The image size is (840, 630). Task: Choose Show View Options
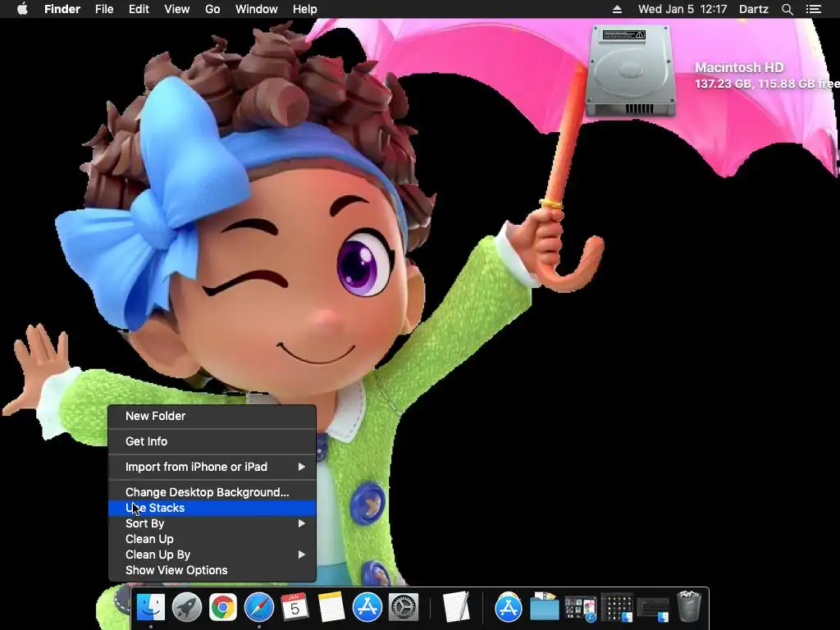[x=212, y=570]
